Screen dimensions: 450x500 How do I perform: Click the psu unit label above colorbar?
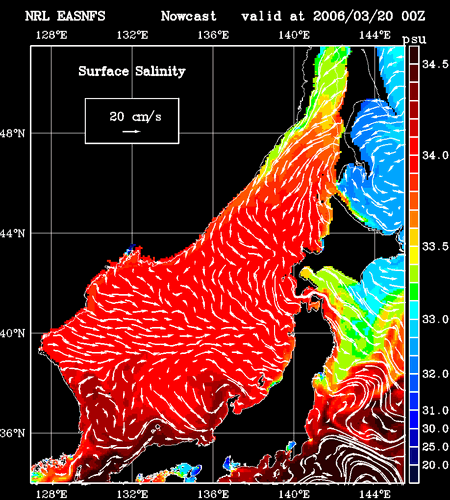(414, 40)
